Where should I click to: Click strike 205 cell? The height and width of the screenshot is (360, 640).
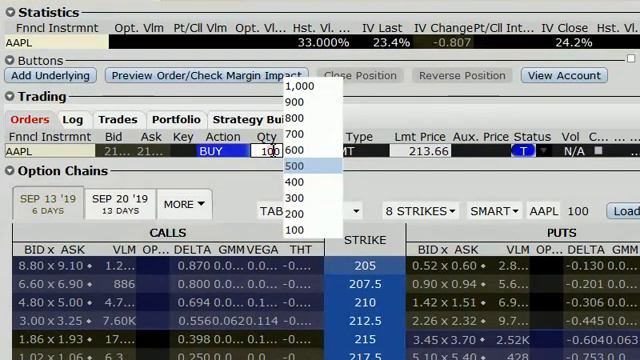[365, 266]
